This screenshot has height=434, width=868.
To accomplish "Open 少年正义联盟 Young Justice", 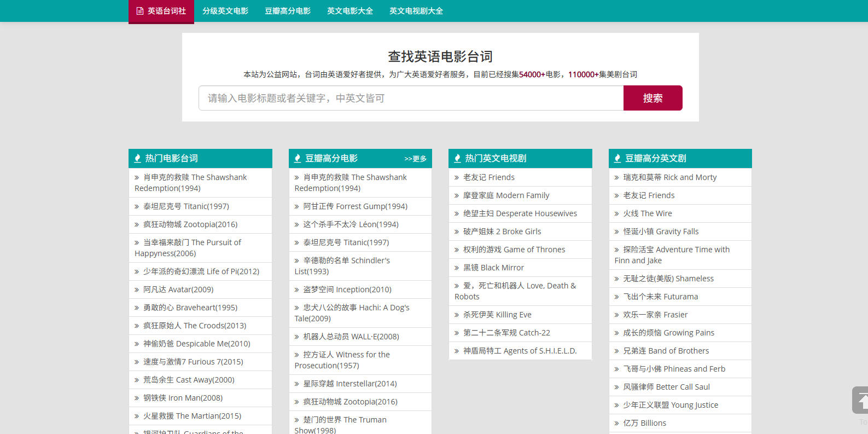I will click(x=671, y=405).
